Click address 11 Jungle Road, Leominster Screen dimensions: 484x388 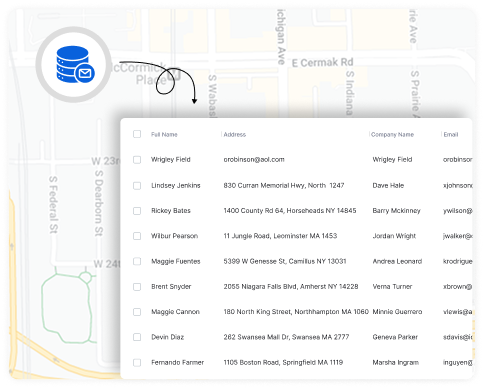[280, 236]
